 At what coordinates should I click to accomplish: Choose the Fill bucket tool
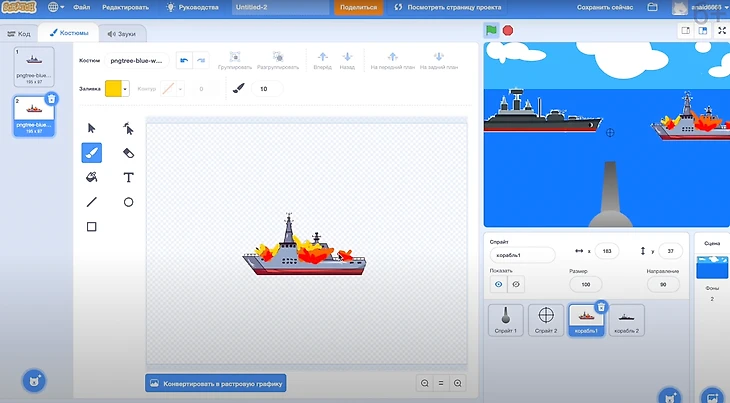91,177
